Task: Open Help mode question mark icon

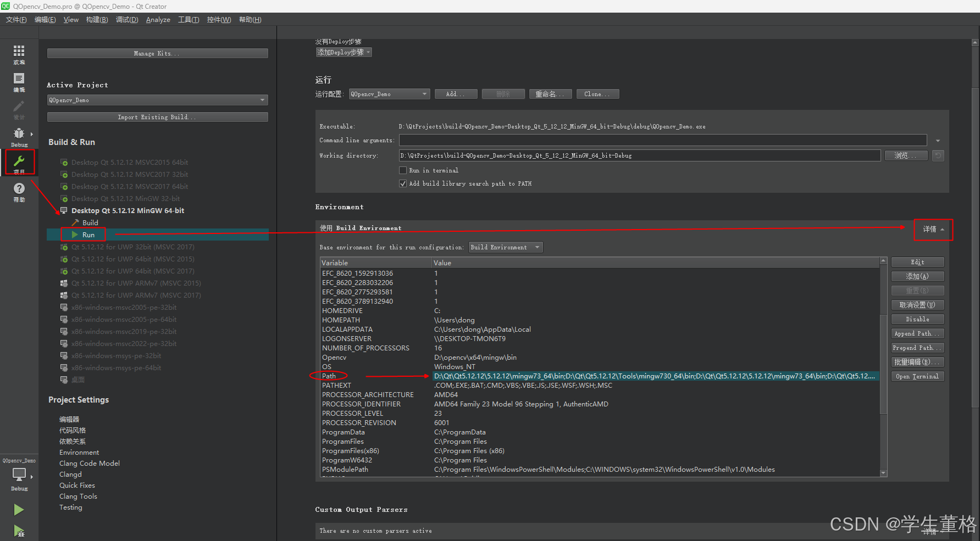Action: pos(19,188)
